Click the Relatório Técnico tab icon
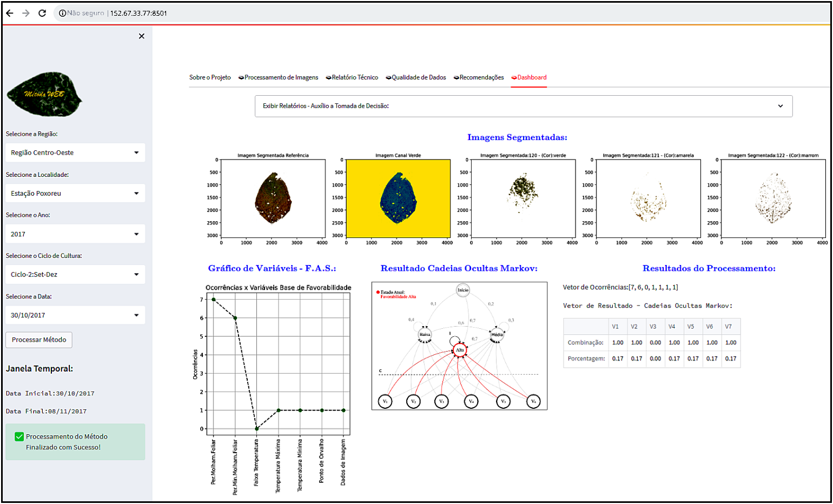The width and height of the screenshot is (833, 504). coord(328,77)
